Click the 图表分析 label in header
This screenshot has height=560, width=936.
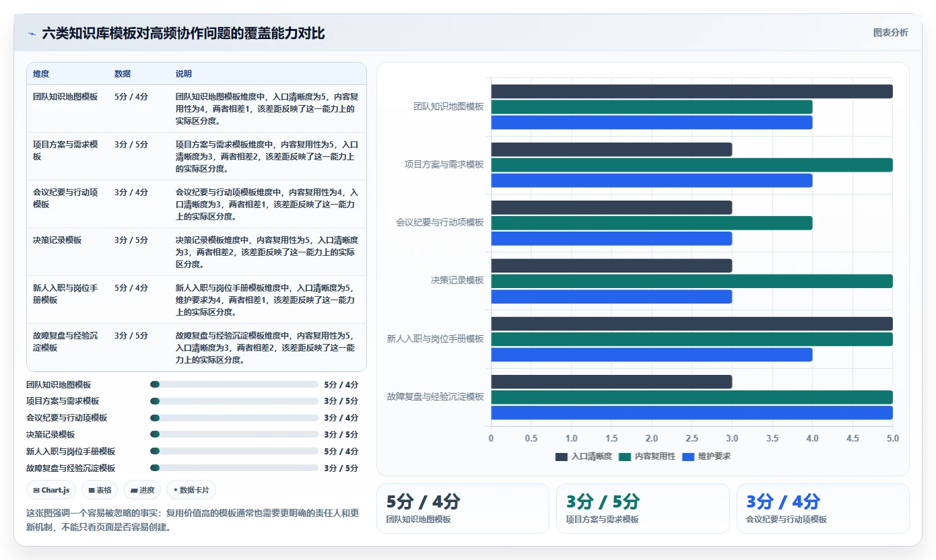coord(890,32)
